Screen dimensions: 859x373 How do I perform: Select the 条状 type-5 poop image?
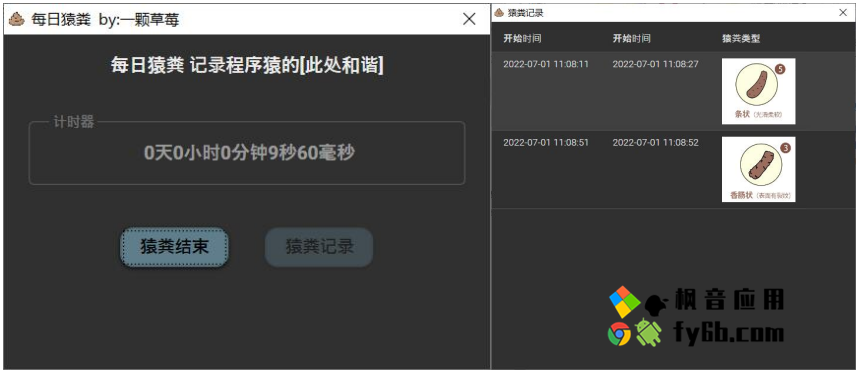tap(758, 91)
